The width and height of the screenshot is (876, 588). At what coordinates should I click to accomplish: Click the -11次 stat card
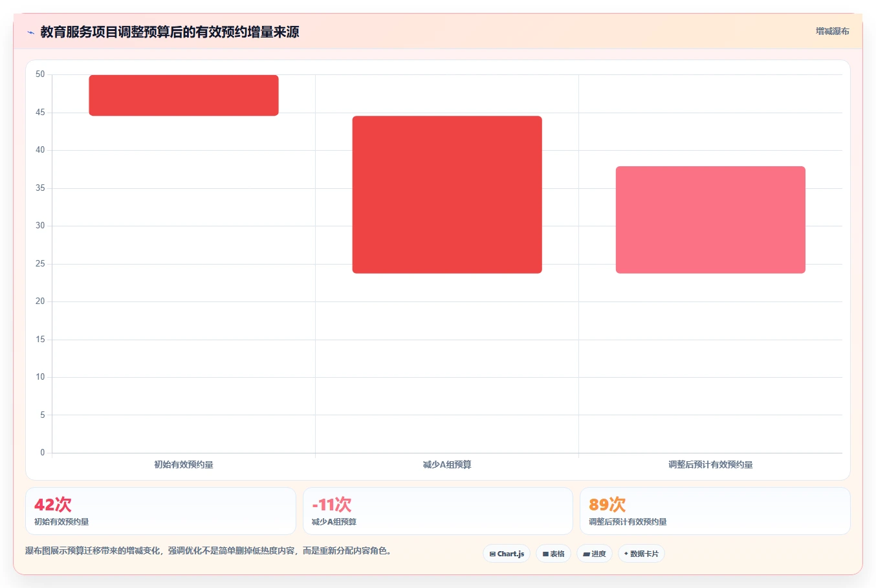tap(438, 511)
